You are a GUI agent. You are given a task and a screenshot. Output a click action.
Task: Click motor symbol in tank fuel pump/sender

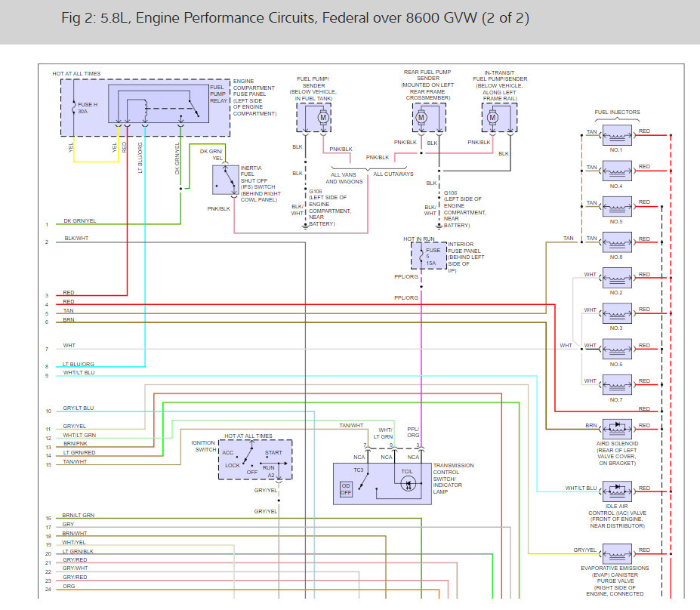coord(323,118)
